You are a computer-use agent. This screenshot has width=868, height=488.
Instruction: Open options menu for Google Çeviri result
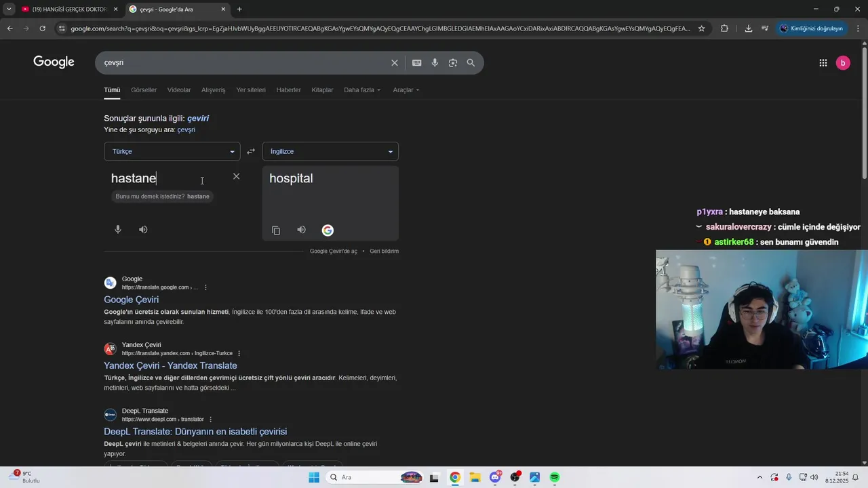(205, 287)
